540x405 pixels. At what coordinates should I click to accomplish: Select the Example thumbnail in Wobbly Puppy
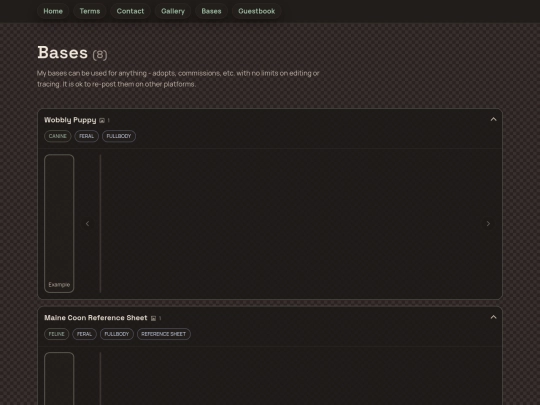click(x=59, y=224)
